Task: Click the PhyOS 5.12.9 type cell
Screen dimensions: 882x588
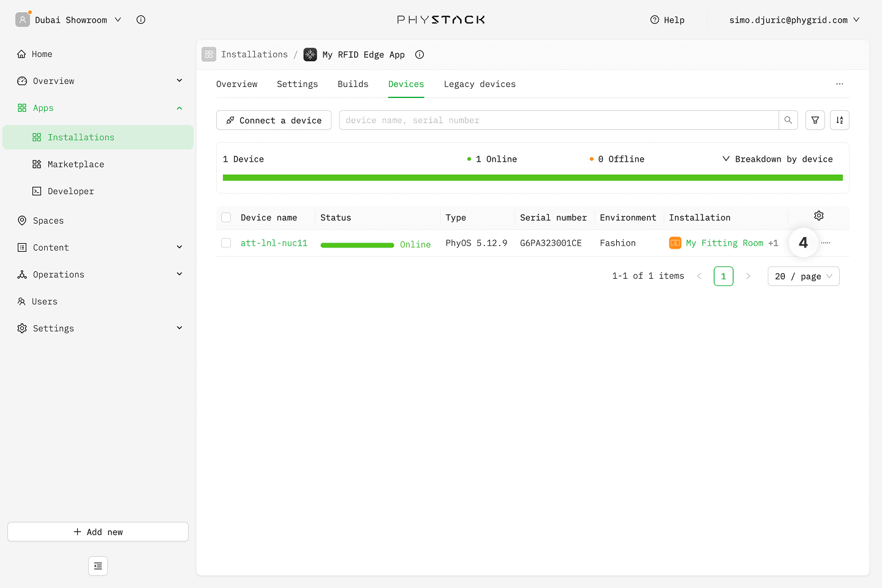Action: (x=477, y=243)
